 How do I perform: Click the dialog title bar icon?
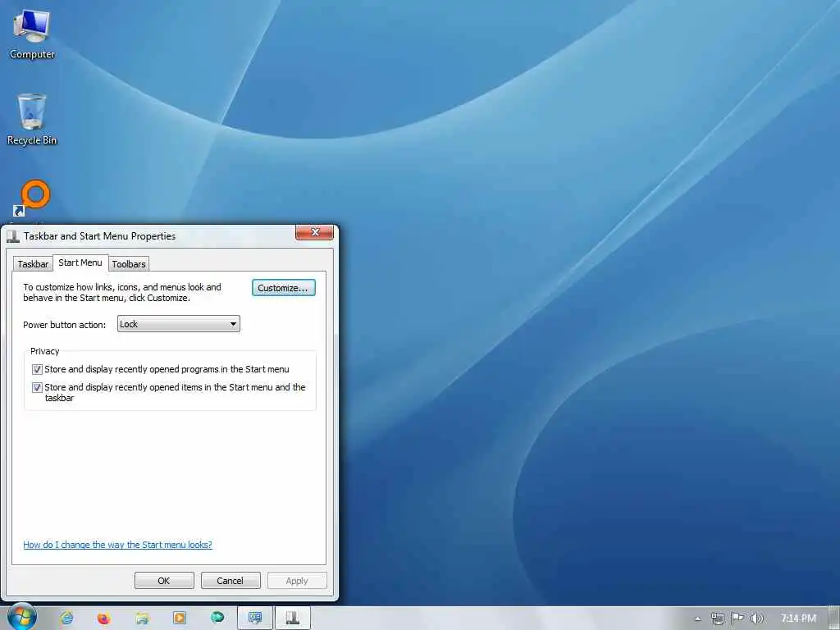pyautogui.click(x=13, y=236)
